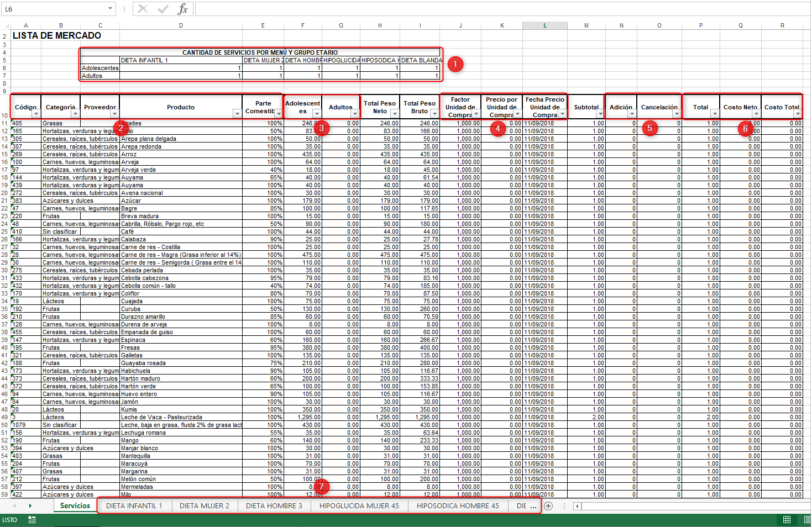The image size is (812, 527).
Task: Switch to DIETA HOMBRE 3 sheet tab
Action: (x=274, y=506)
